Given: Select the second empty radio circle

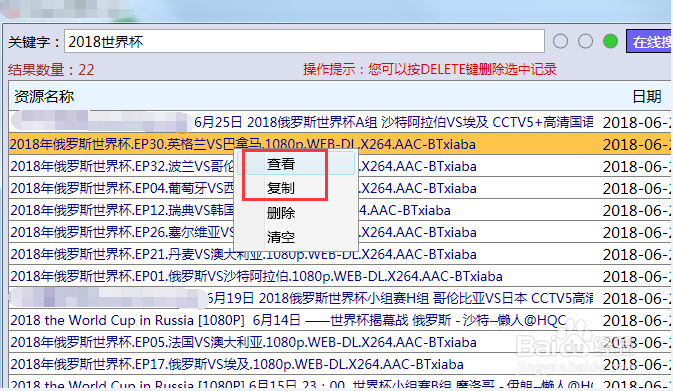Looking at the screenshot, I should [585, 41].
